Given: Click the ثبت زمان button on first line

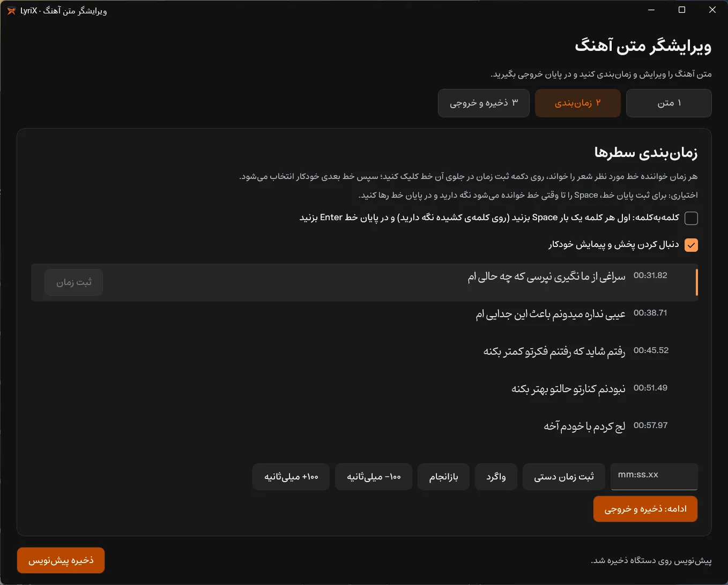Looking at the screenshot, I should tap(74, 282).
